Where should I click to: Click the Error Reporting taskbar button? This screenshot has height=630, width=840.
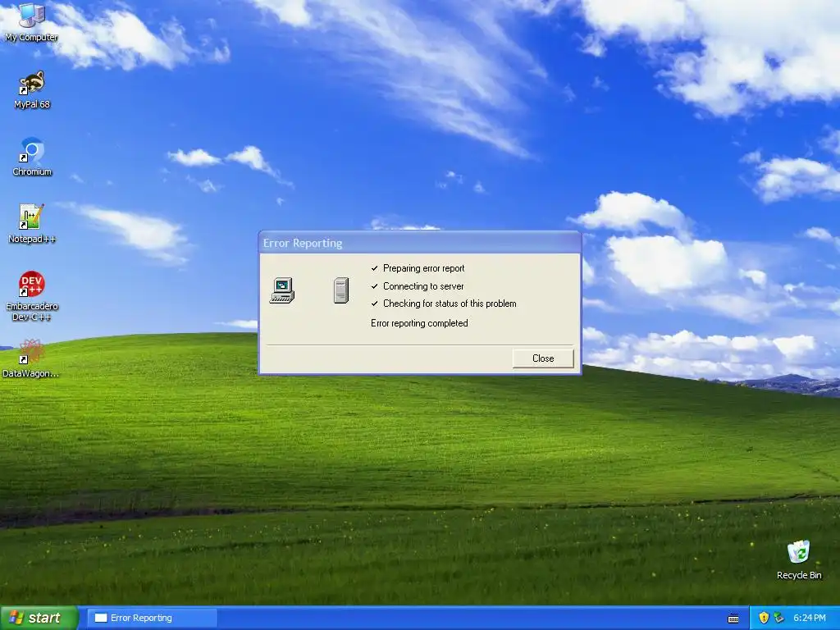point(152,618)
